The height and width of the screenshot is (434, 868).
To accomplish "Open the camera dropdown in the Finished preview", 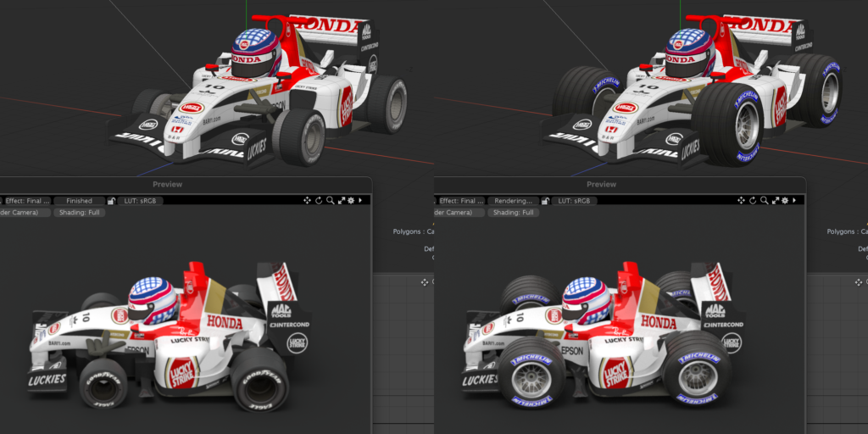I will (25, 212).
